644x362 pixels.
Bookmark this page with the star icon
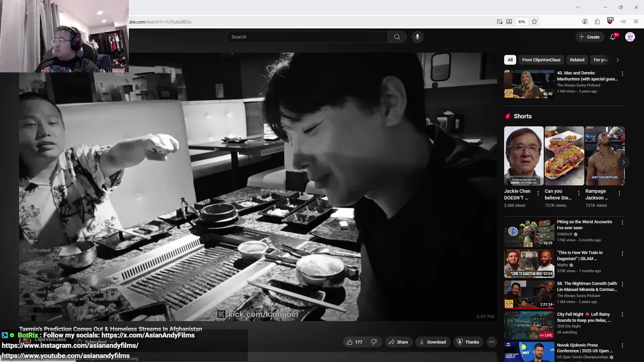(x=534, y=22)
